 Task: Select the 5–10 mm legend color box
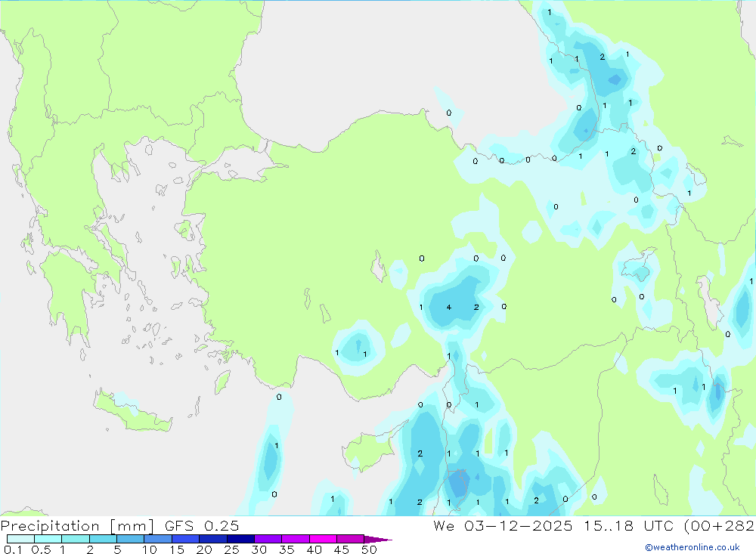coord(131,539)
